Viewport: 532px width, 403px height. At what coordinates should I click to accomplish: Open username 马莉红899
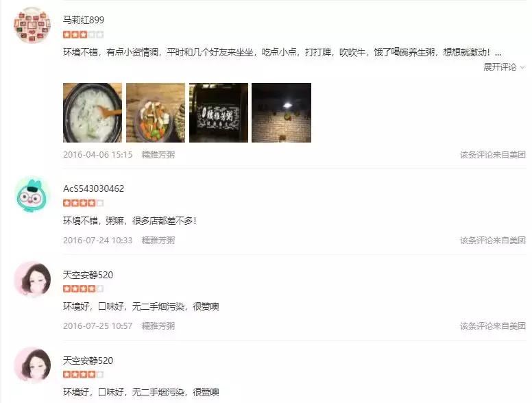[x=84, y=20]
